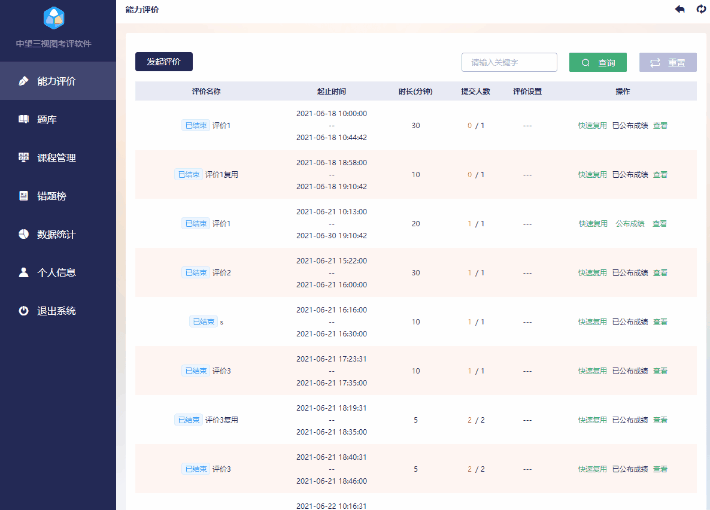The height and width of the screenshot is (510, 710).
Task: Click 快速复用 link for 评价1复用 row
Action: click(x=592, y=174)
